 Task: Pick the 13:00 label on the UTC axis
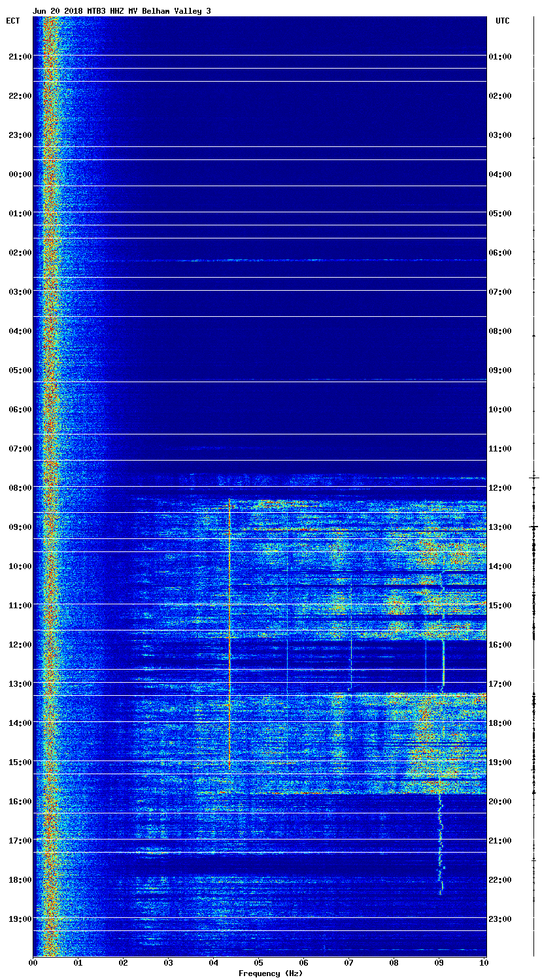(x=500, y=527)
